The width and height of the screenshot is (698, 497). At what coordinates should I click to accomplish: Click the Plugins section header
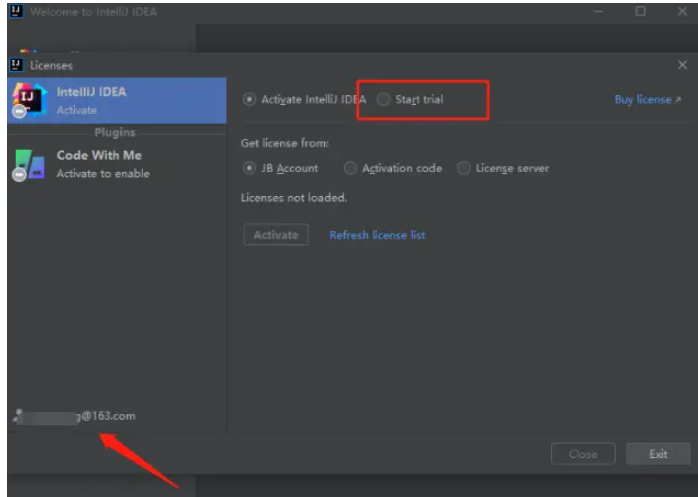[115, 133]
